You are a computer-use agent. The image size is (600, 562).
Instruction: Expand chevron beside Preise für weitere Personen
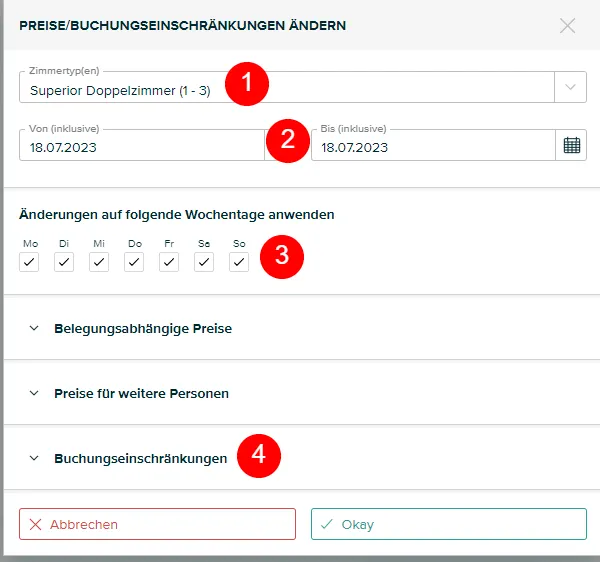click(x=34, y=393)
